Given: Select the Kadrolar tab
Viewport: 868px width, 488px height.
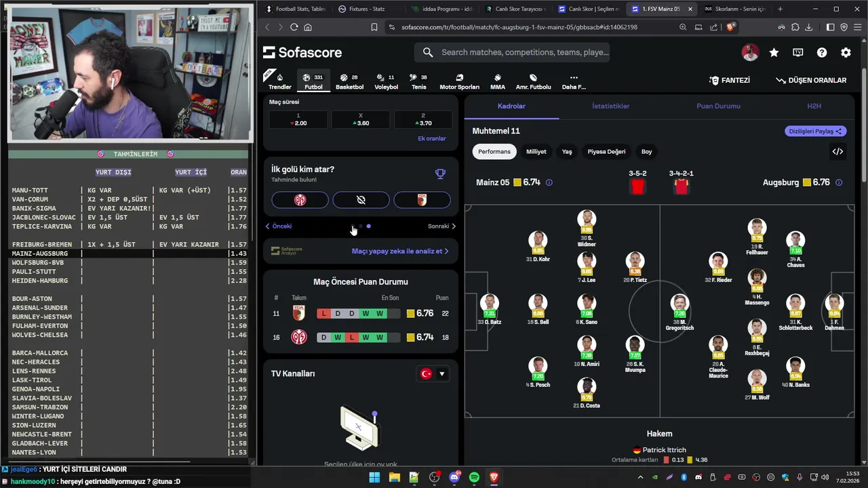Looking at the screenshot, I should coord(511,106).
